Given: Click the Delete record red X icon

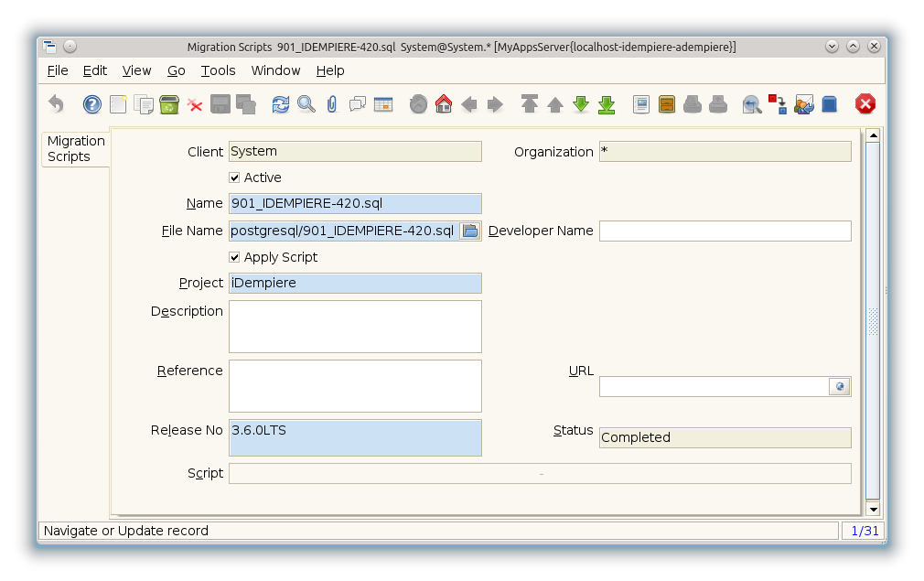Looking at the screenshot, I should tap(195, 104).
